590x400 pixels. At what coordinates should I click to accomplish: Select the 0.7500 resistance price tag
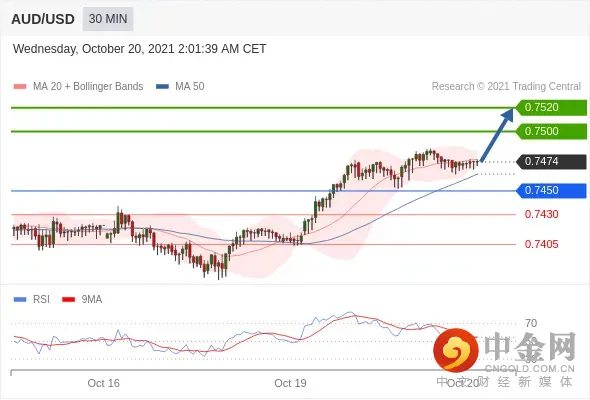pyautogui.click(x=551, y=131)
